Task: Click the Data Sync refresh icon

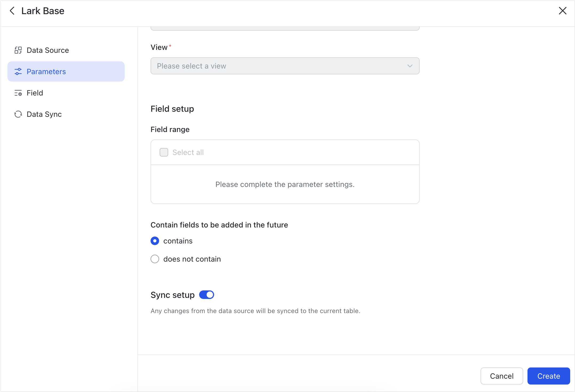Action: pyautogui.click(x=18, y=114)
